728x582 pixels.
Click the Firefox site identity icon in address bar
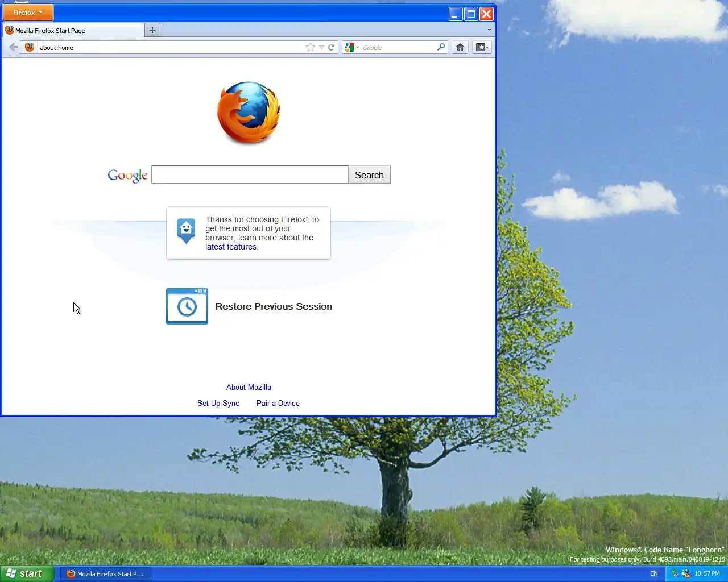click(30, 47)
